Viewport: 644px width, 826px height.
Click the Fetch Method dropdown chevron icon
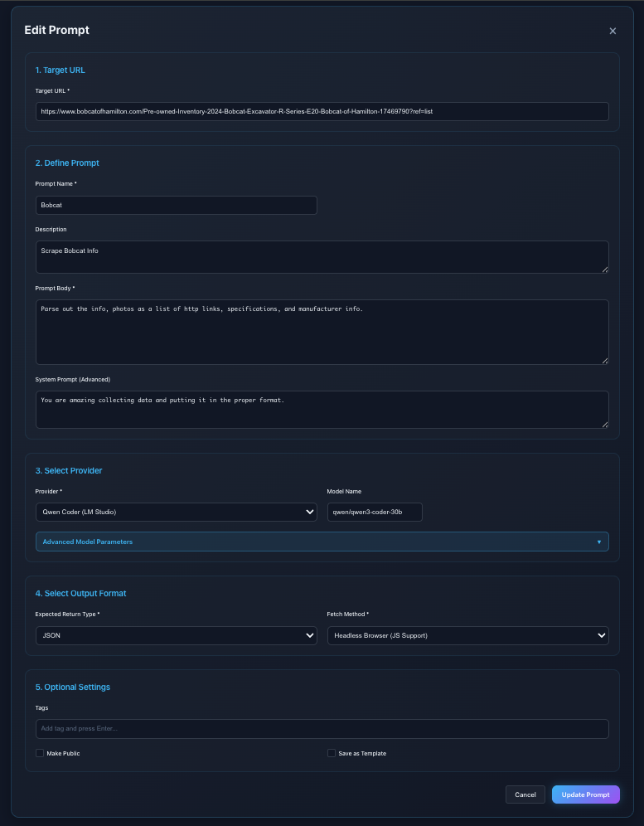click(x=603, y=635)
